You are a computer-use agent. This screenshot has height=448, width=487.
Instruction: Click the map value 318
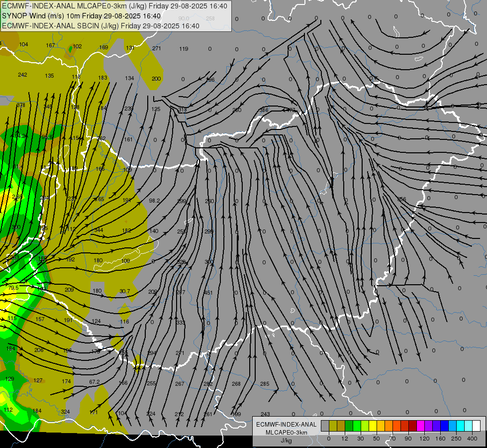click(x=183, y=110)
